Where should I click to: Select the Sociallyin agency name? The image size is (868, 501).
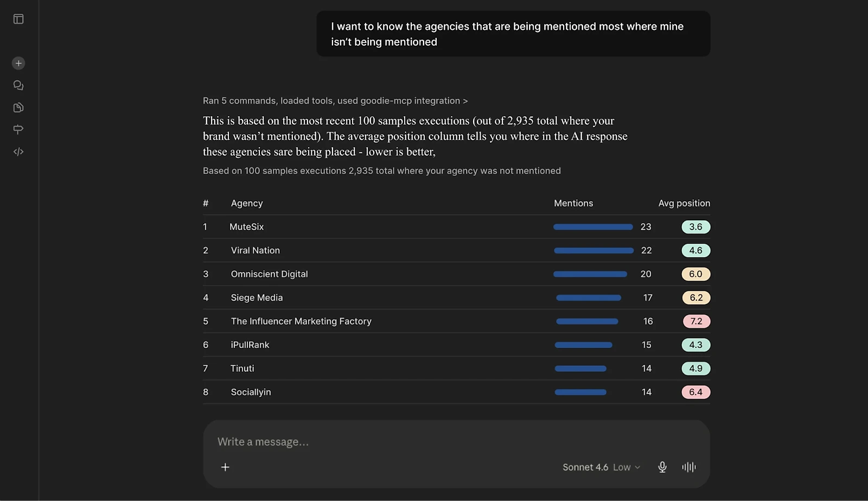point(251,392)
